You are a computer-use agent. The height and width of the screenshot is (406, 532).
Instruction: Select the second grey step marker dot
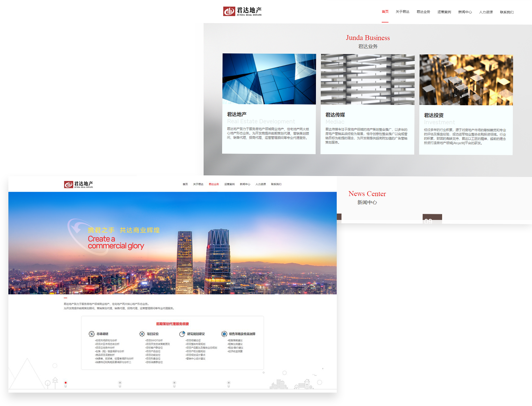pyautogui.click(x=120, y=383)
